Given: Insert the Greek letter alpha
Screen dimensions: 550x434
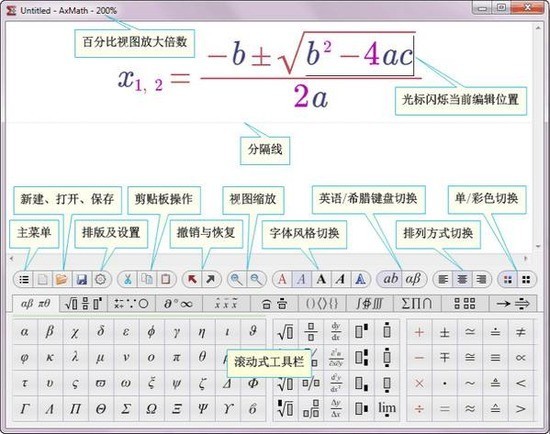Looking at the screenshot, I should tap(25, 332).
